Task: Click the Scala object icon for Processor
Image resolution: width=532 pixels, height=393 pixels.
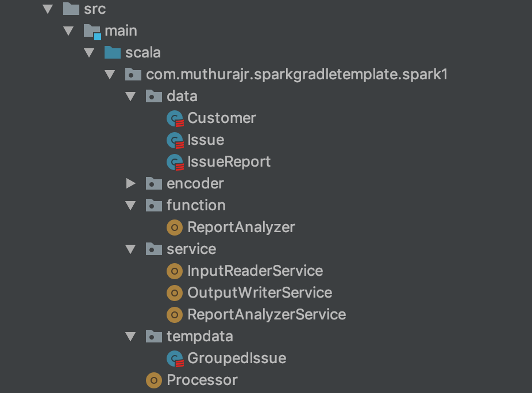Action: (153, 380)
